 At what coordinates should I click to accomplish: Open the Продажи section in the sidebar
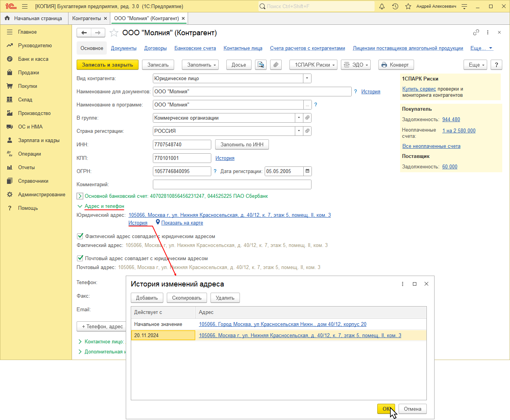tap(28, 73)
